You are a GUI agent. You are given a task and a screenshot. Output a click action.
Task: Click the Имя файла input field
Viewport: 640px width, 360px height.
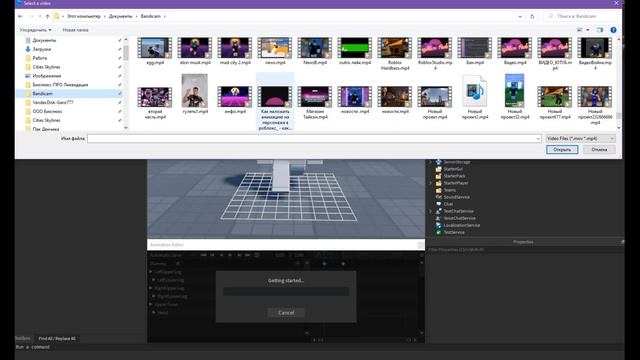[x=314, y=138]
